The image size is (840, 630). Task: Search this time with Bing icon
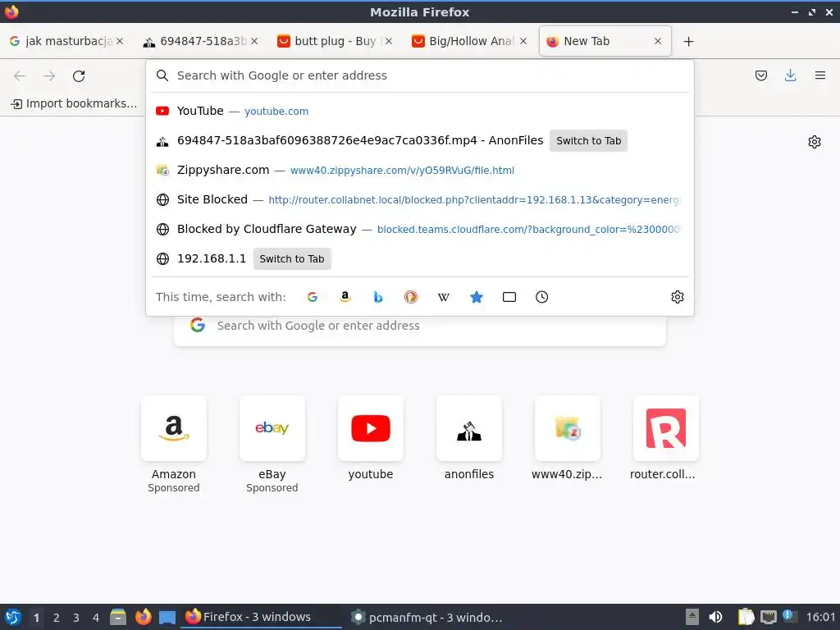coord(378,297)
